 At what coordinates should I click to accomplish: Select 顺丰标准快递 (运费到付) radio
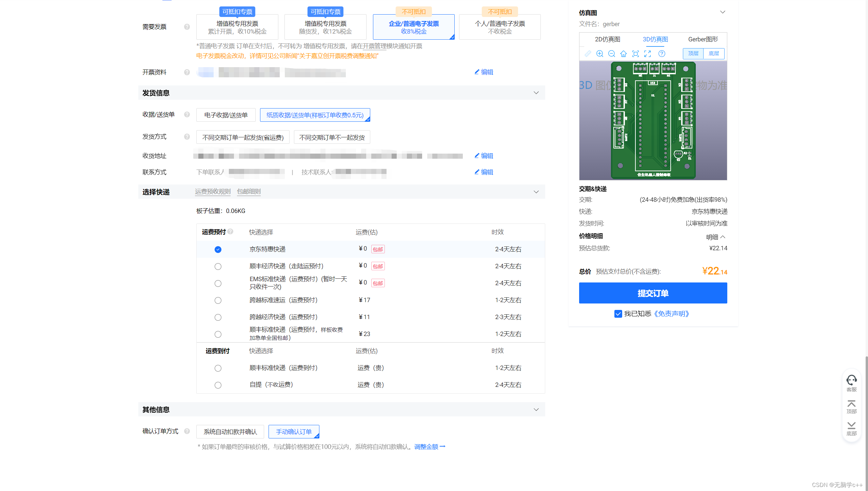click(218, 368)
